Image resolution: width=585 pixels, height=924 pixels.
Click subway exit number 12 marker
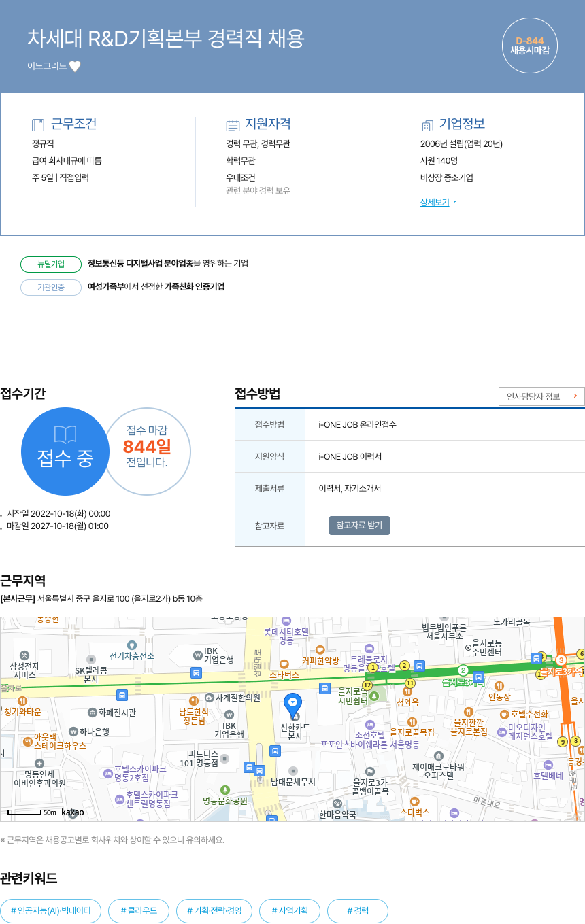367,685
